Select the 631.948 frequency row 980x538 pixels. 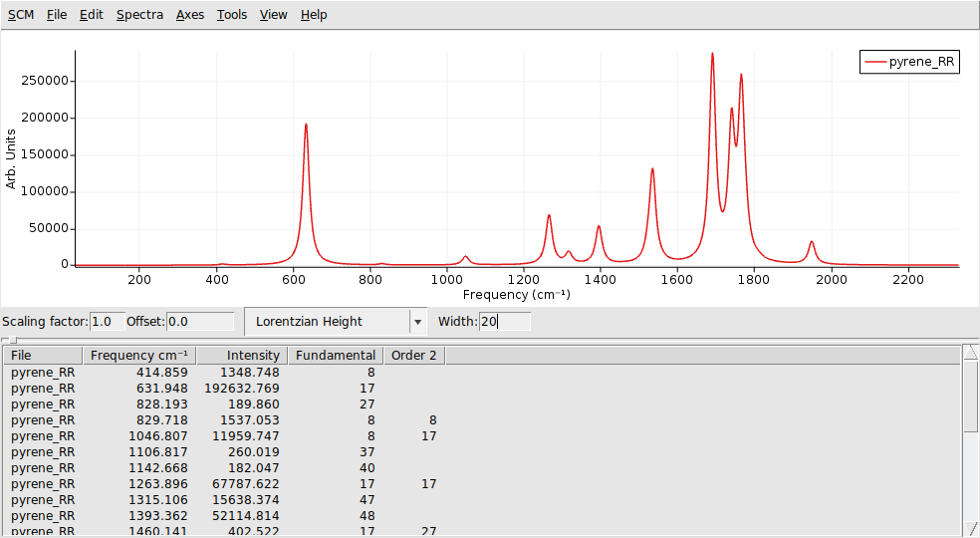(x=159, y=389)
